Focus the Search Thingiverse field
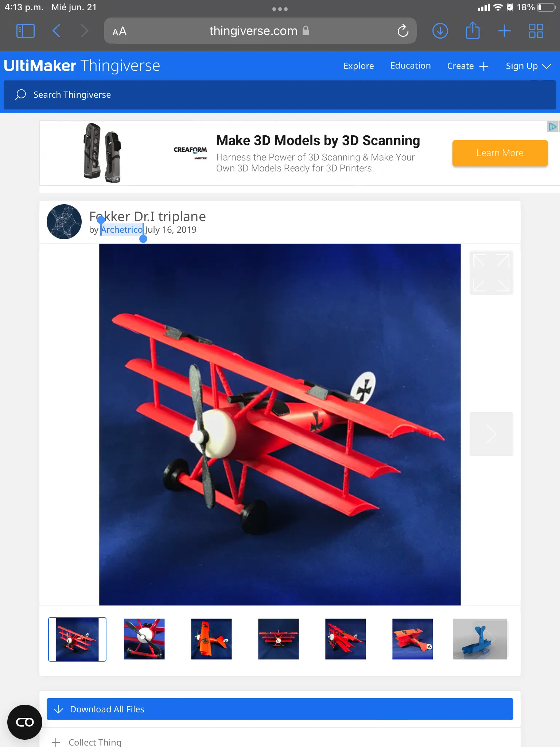Image resolution: width=560 pixels, height=747 pixels. [x=280, y=95]
